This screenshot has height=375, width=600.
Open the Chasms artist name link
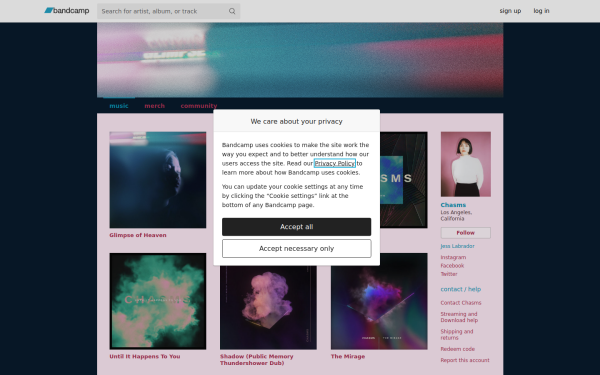[x=453, y=205]
